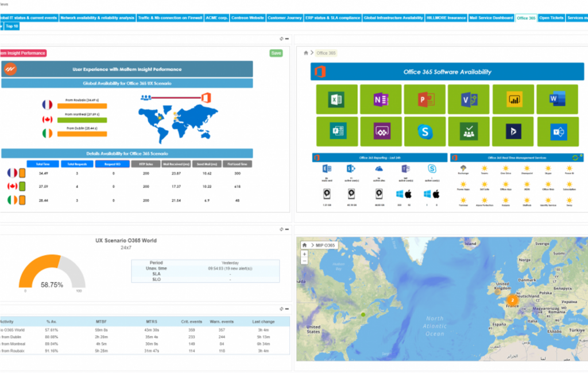
Task: Go to the Centreon Website tab
Action: click(247, 18)
